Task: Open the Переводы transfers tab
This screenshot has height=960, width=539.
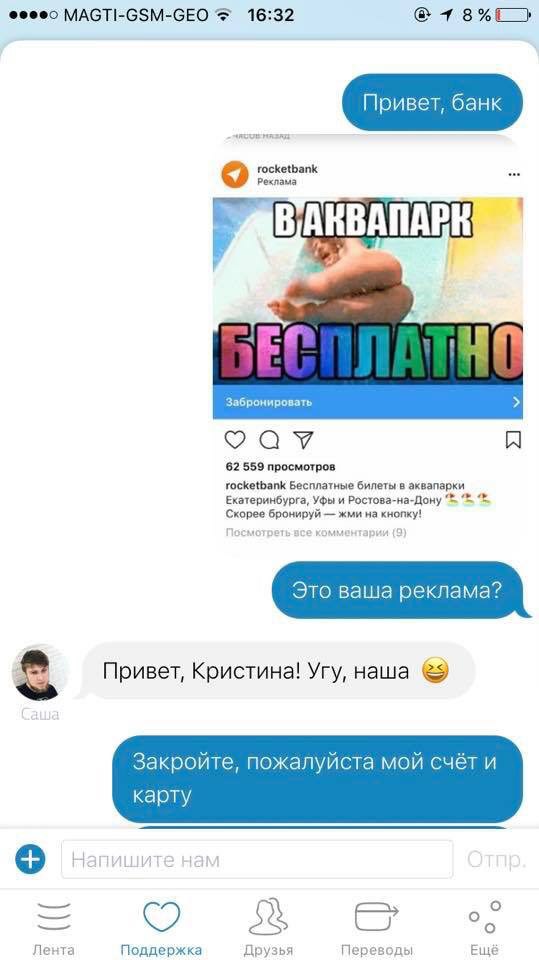Action: click(x=377, y=927)
